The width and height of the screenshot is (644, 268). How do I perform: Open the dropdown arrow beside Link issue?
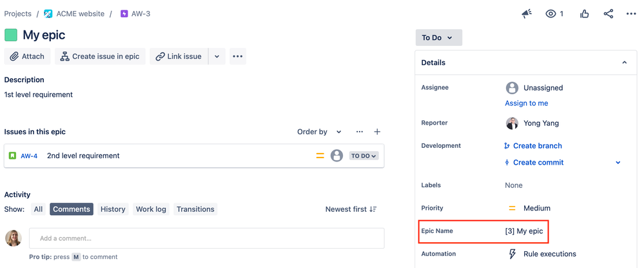point(217,56)
